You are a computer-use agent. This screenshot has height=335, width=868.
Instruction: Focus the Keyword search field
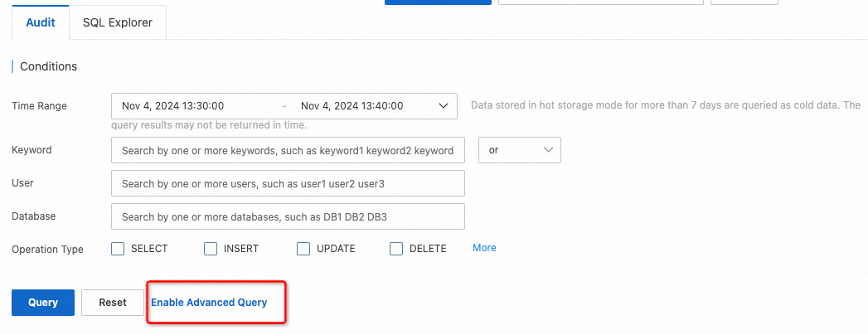pyautogui.click(x=287, y=151)
